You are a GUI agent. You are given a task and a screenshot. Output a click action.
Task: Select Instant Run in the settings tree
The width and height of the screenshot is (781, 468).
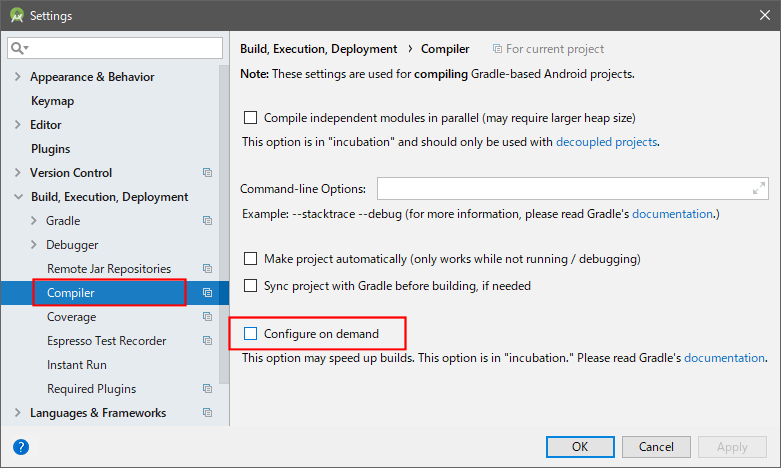click(x=77, y=365)
